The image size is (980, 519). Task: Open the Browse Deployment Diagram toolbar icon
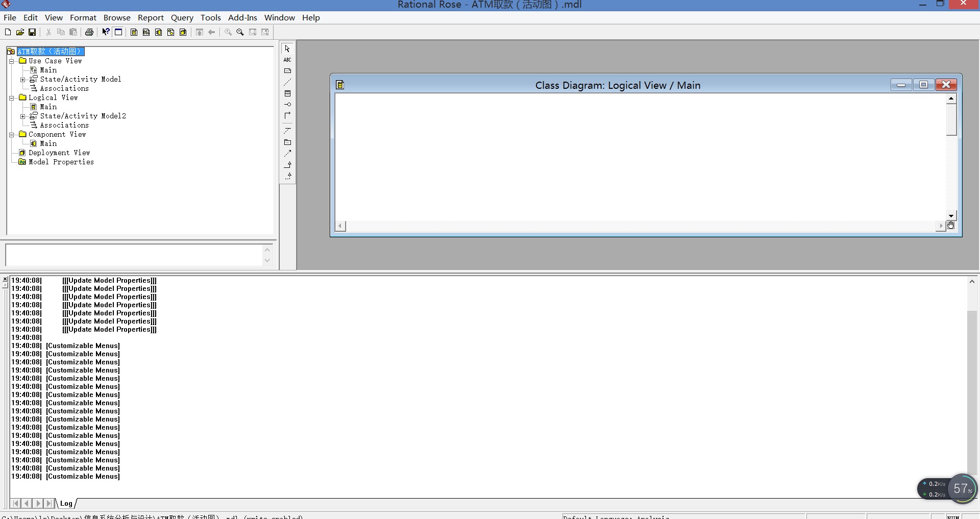(183, 32)
